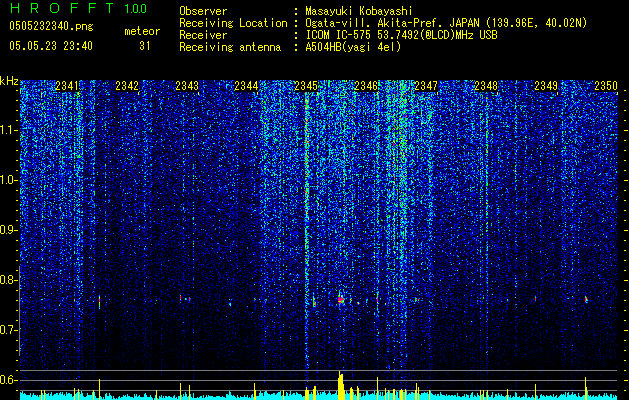The width and height of the screenshot is (629, 400).
Task: Click the Receiving Location label
Action: point(233,23)
